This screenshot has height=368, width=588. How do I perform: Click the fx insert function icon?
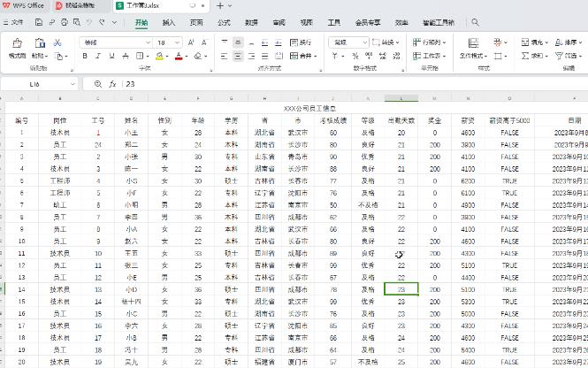[112, 84]
